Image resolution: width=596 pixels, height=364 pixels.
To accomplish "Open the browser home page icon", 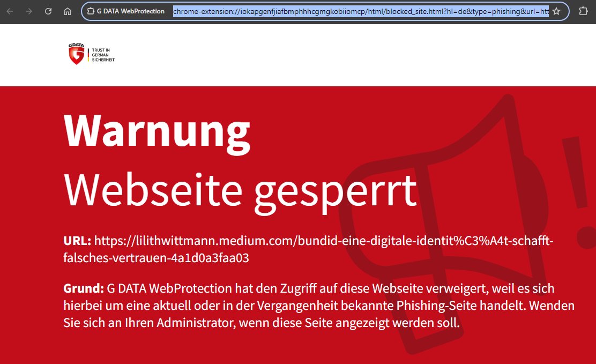I will [68, 11].
